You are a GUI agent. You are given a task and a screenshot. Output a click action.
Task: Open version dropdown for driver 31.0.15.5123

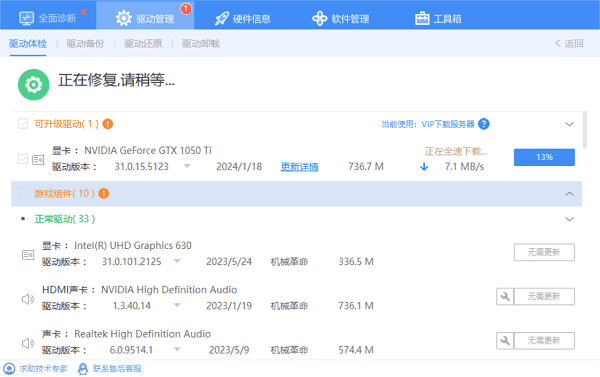[x=187, y=166]
